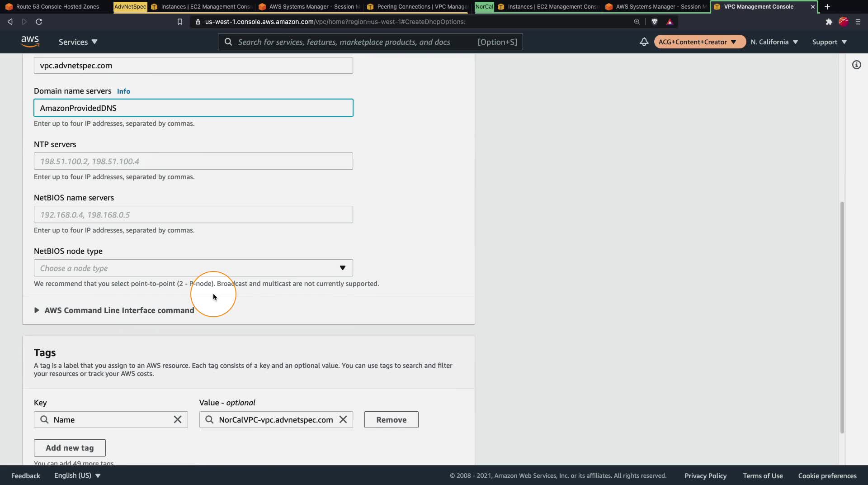868x485 pixels.
Task: Close the VPC Management Console tab
Action: [x=813, y=7]
